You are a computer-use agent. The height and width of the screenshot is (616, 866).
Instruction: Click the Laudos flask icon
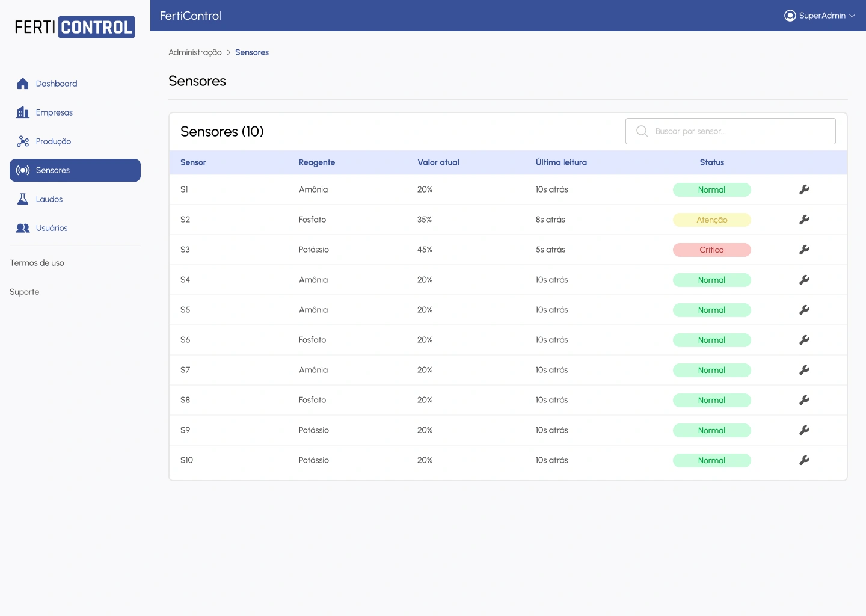[23, 199]
